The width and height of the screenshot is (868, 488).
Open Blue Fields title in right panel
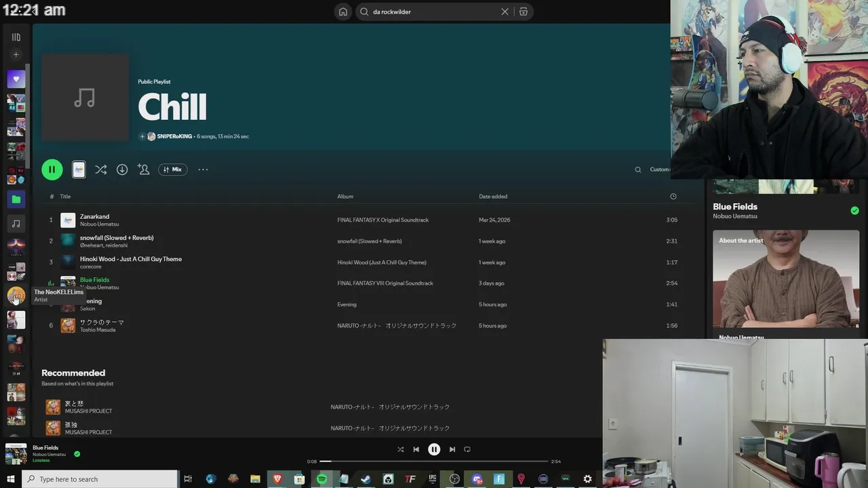pos(735,207)
